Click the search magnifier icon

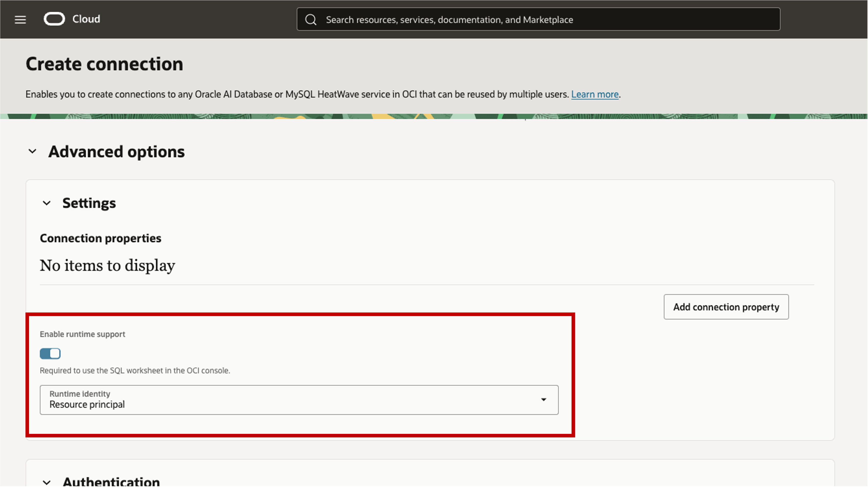pyautogui.click(x=310, y=19)
